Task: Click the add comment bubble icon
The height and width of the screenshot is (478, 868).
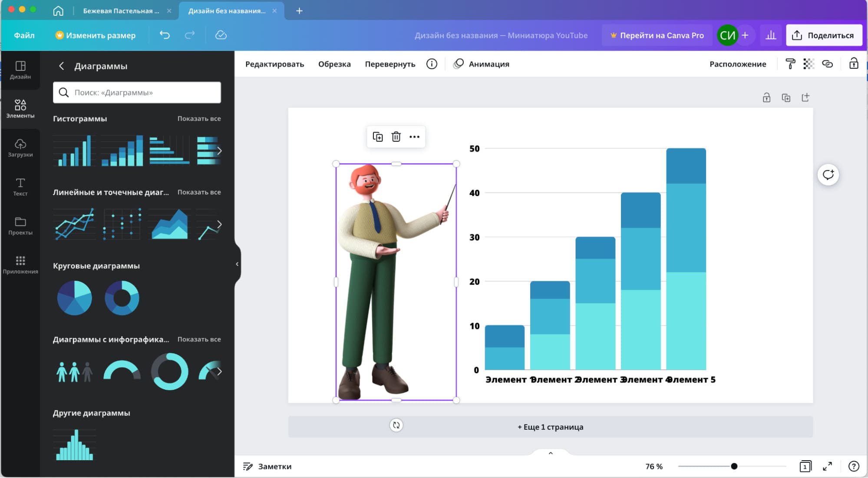Action: [x=828, y=175]
